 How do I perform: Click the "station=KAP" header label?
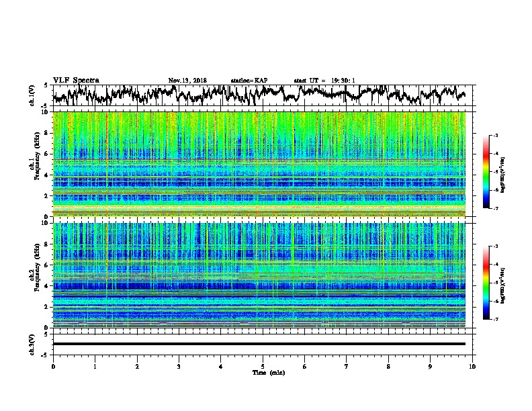[249, 81]
